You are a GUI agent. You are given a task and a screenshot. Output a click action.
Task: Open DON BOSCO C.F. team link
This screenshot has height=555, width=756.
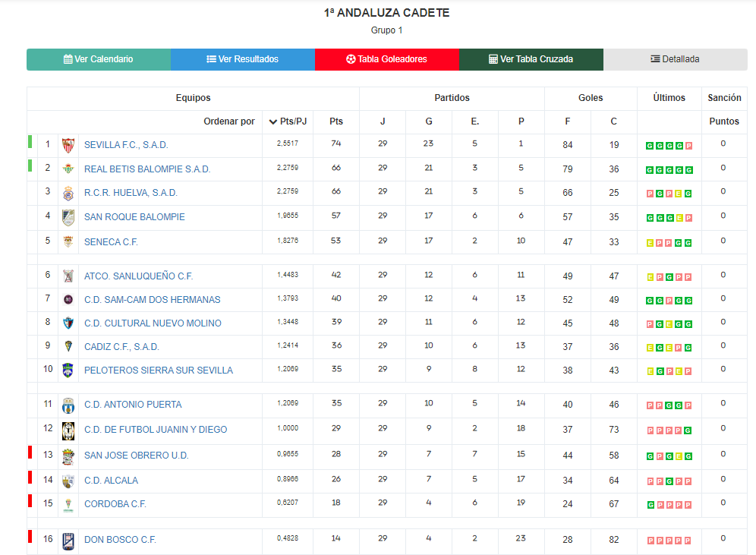click(120, 540)
